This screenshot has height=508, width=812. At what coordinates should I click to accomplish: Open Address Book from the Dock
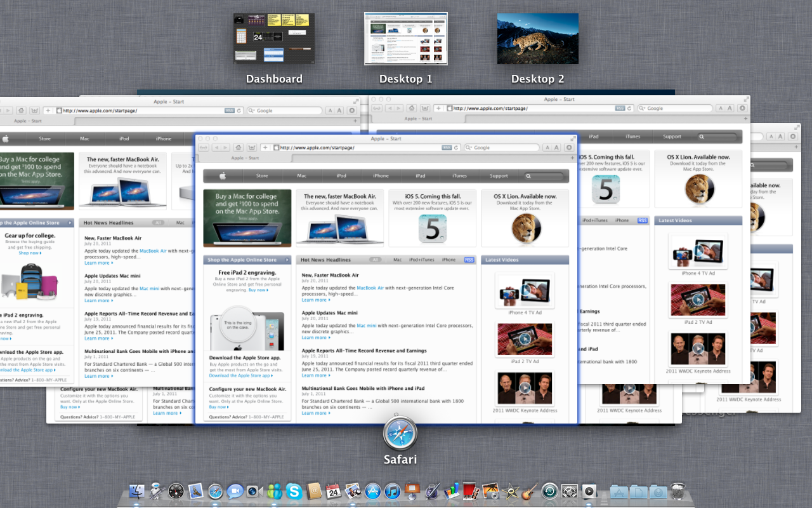[x=313, y=491]
